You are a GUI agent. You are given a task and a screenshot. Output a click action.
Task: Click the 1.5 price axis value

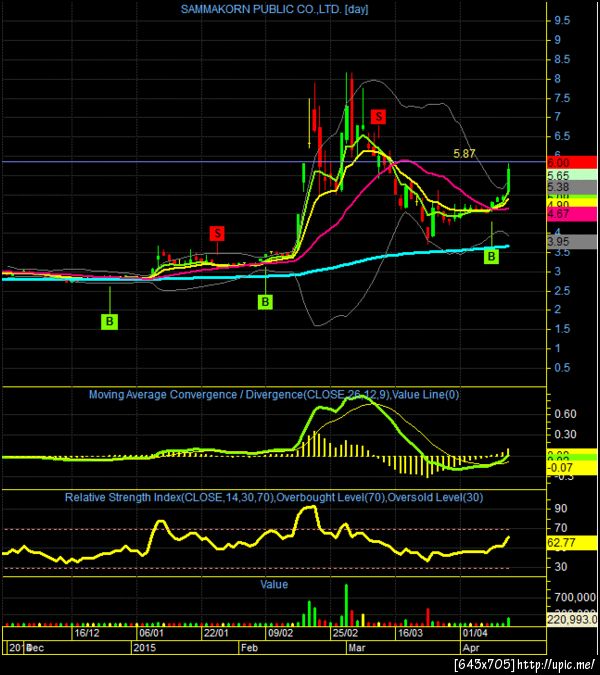(x=562, y=329)
